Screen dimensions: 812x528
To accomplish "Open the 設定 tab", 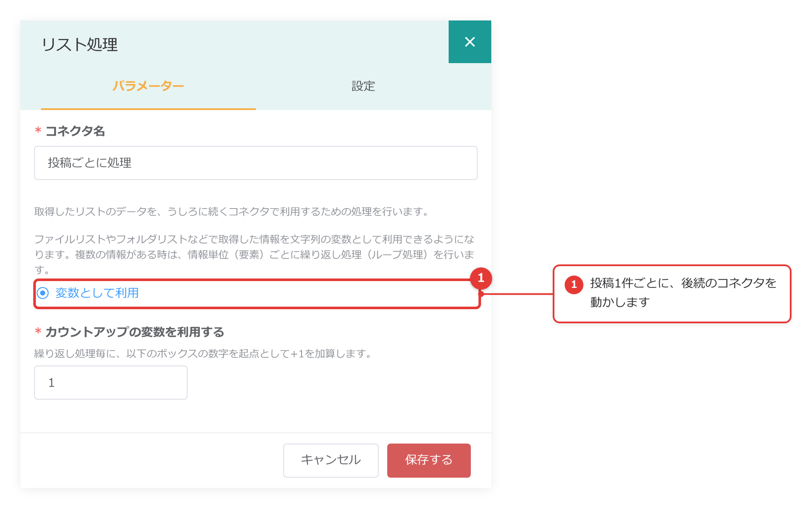I will tap(363, 86).
